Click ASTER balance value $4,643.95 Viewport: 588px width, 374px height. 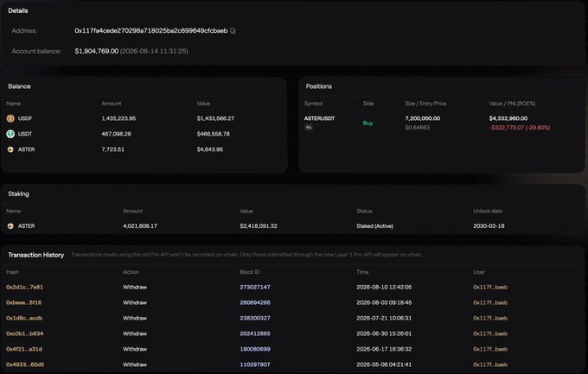coord(209,149)
